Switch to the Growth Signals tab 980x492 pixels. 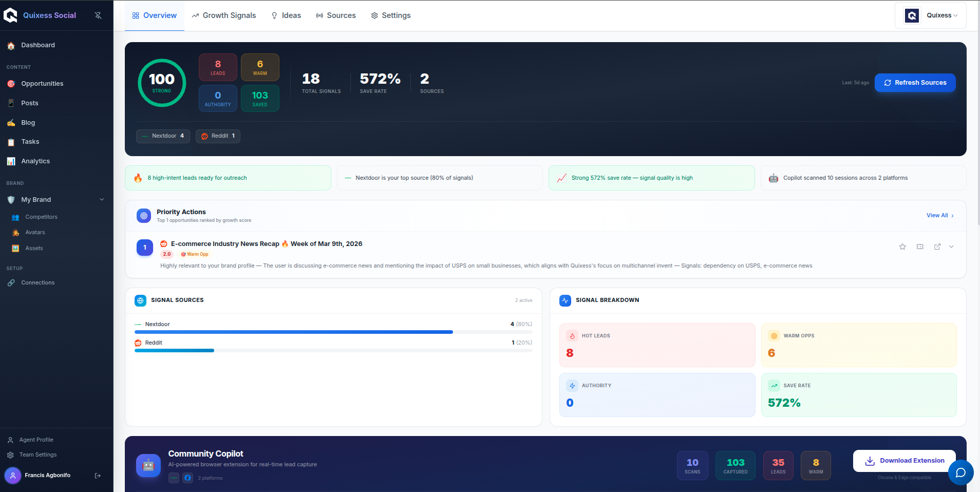click(x=224, y=15)
